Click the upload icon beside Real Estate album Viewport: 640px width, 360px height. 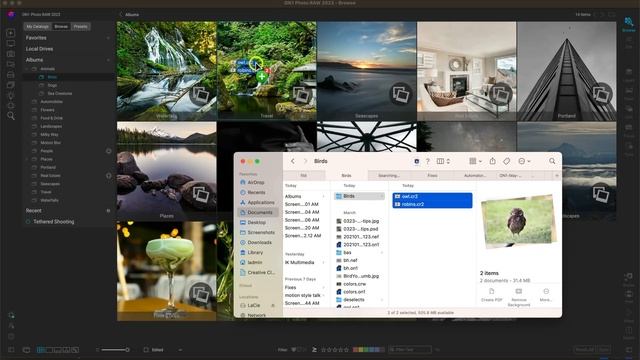(x=109, y=176)
